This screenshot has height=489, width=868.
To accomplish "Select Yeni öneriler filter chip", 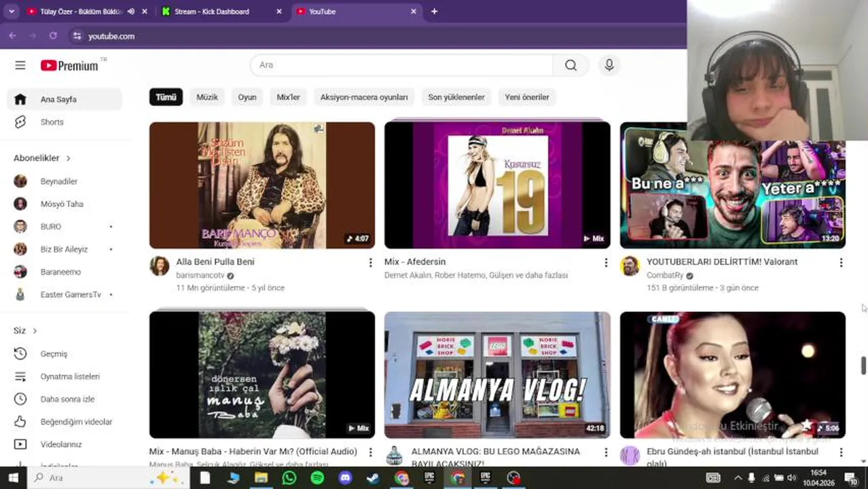I will click(x=527, y=97).
